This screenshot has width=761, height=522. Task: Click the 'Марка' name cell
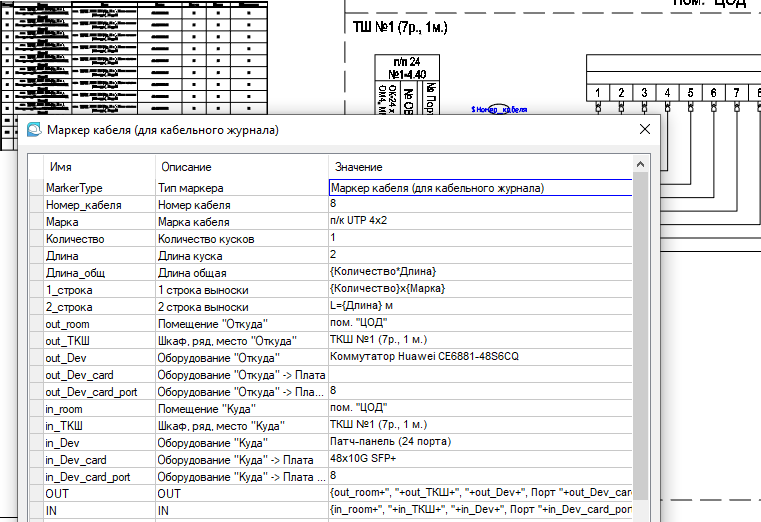pos(99,222)
